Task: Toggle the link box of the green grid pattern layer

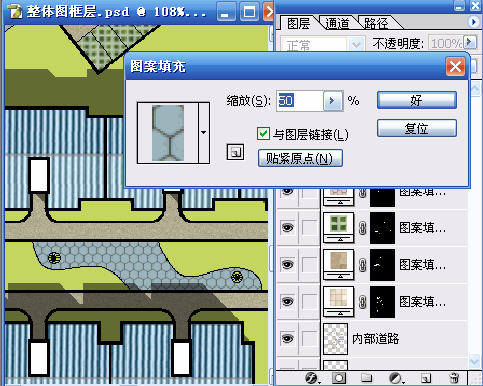Action: [310, 228]
